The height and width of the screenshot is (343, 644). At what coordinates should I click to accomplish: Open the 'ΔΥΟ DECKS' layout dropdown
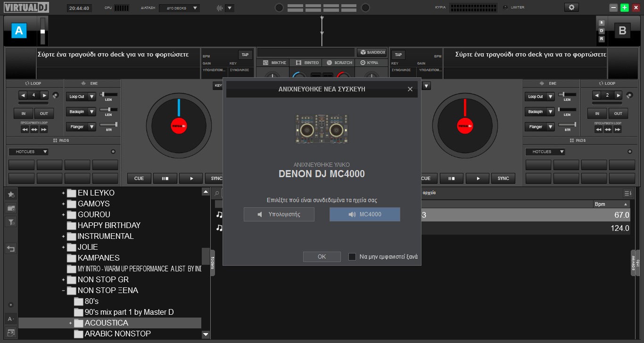[179, 8]
